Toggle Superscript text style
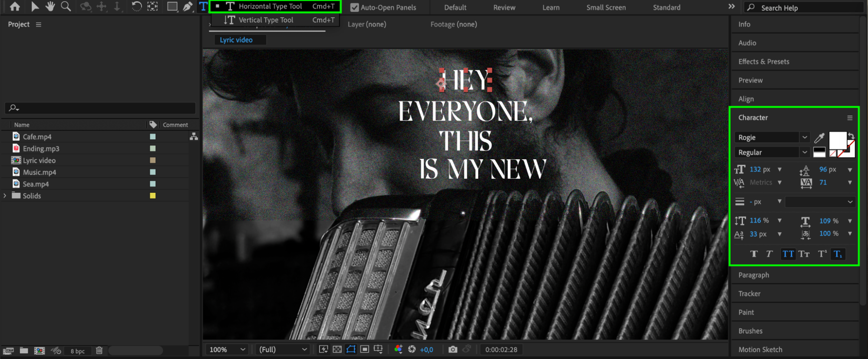868x359 pixels. coord(822,254)
